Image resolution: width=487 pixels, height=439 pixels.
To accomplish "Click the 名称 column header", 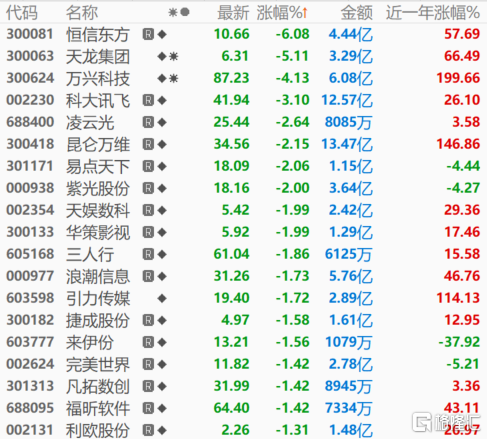I will coord(82,13).
